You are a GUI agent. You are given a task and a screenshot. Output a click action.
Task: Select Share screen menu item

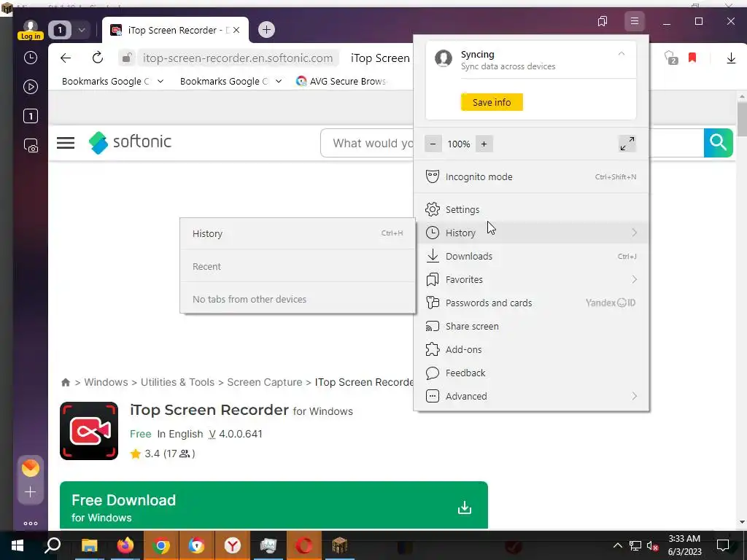click(531, 326)
